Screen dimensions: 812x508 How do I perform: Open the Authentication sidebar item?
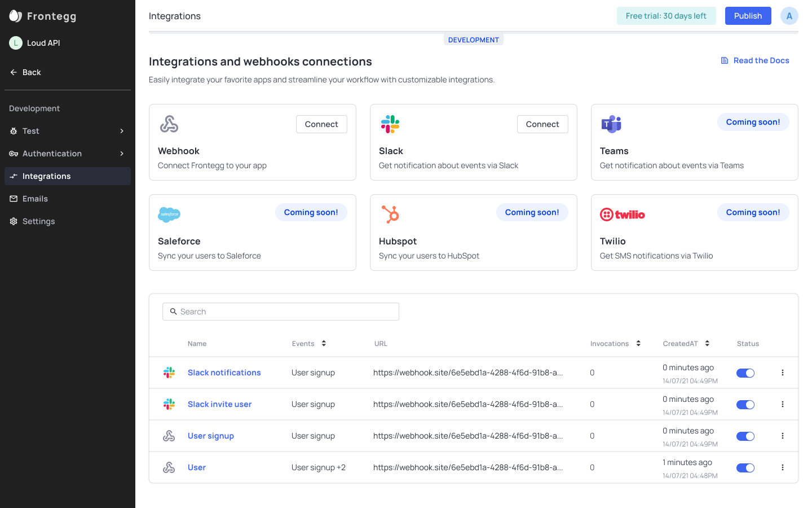(x=68, y=154)
